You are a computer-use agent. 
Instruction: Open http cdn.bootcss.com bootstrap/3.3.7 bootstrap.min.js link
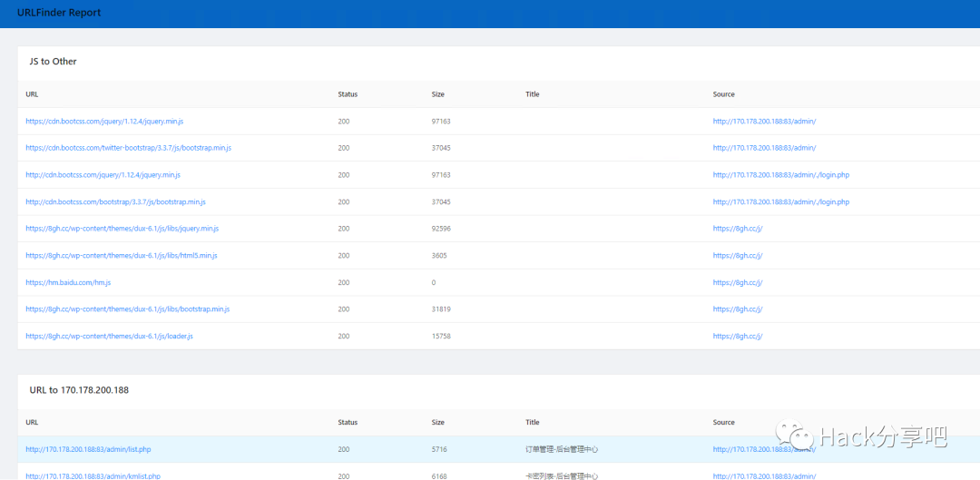pos(115,201)
